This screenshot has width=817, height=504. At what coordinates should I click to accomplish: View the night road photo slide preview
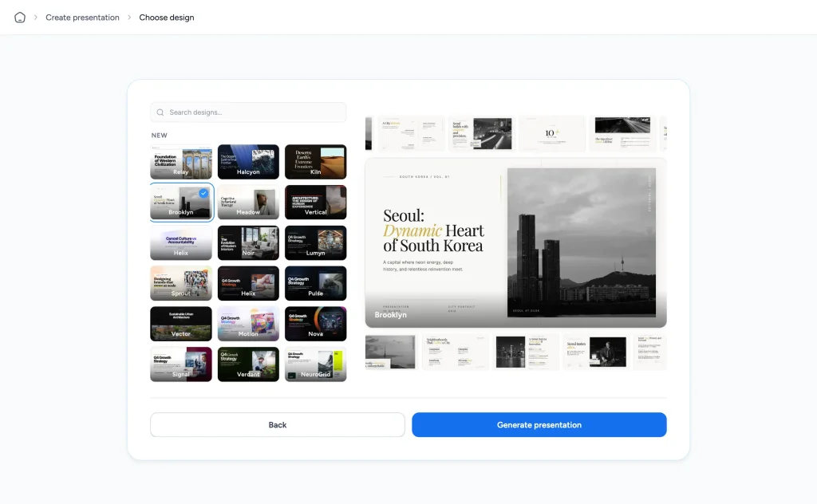(481, 134)
